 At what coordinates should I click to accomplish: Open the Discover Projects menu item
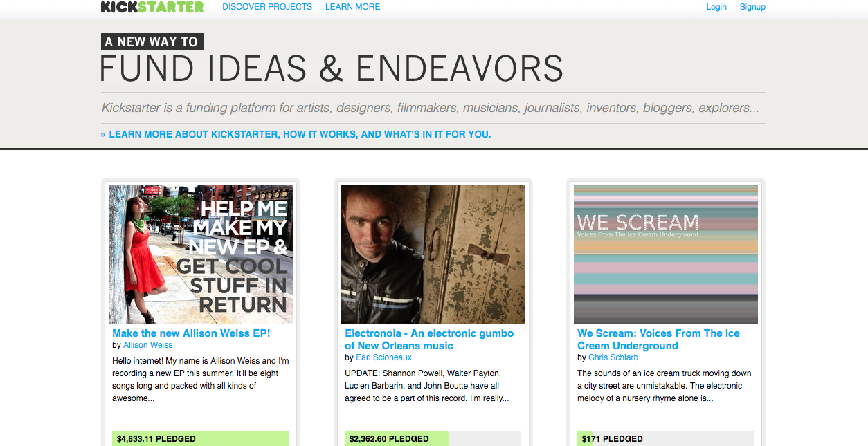pyautogui.click(x=267, y=7)
